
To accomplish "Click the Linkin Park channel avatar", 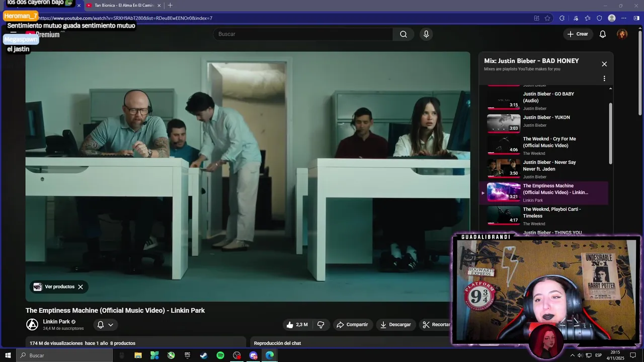I will click(32, 325).
